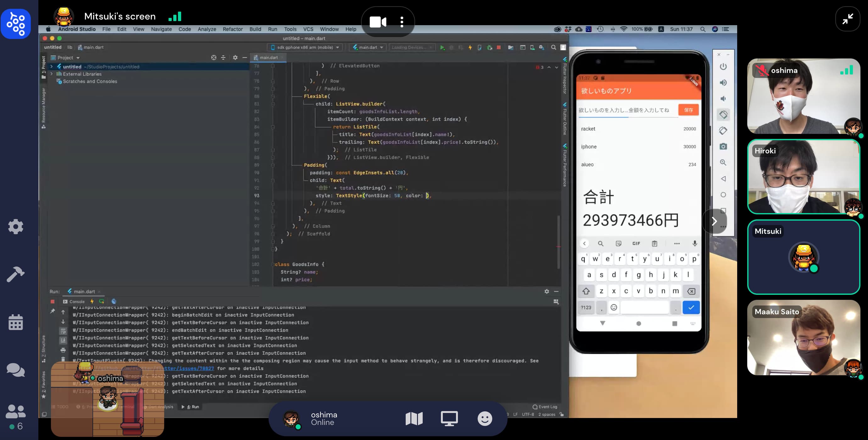Open Flutter DevTools blue icon in Run console
The image size is (868, 440).
click(x=114, y=301)
